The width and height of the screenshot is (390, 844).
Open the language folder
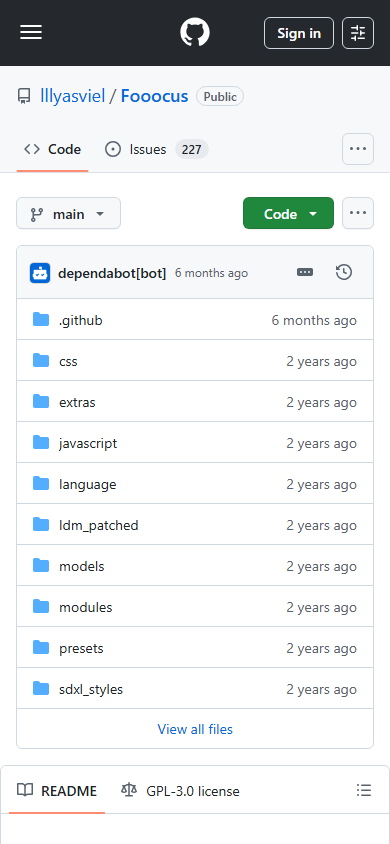(88, 484)
